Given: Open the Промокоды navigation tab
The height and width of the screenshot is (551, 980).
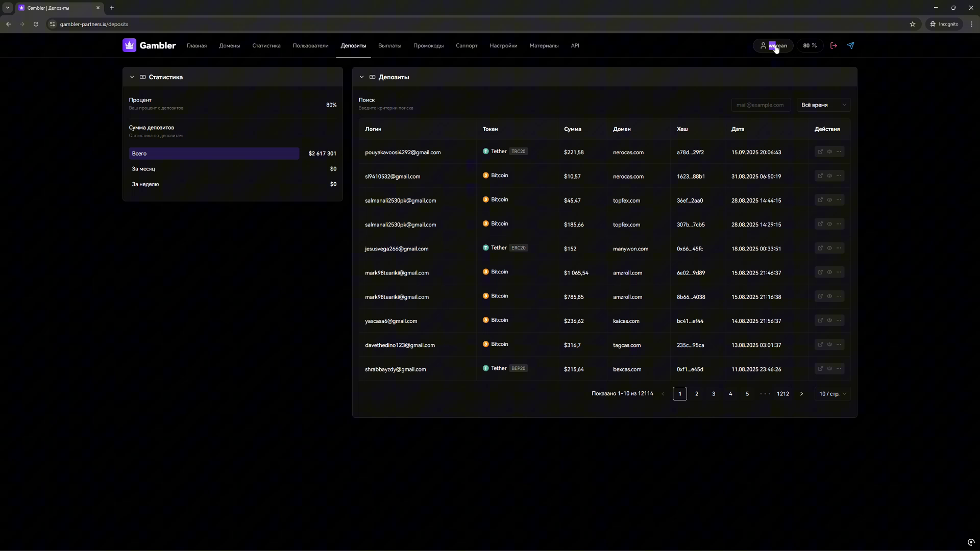Looking at the screenshot, I should (428, 45).
